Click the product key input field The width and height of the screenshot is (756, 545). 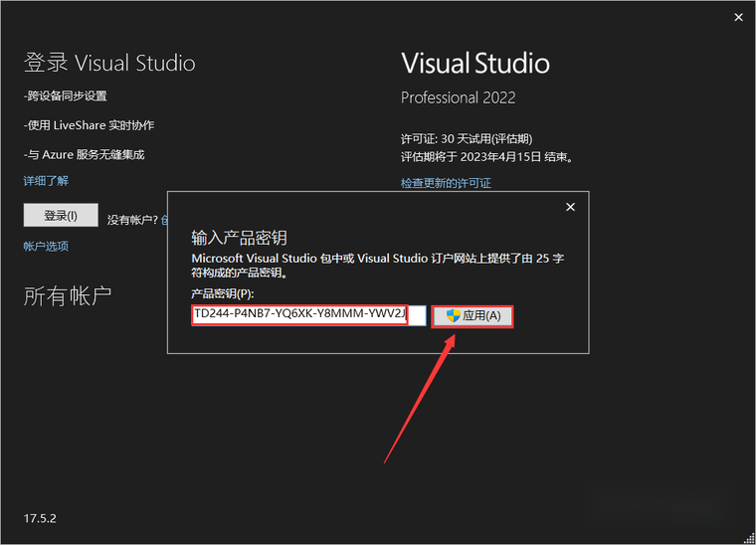pos(308,315)
